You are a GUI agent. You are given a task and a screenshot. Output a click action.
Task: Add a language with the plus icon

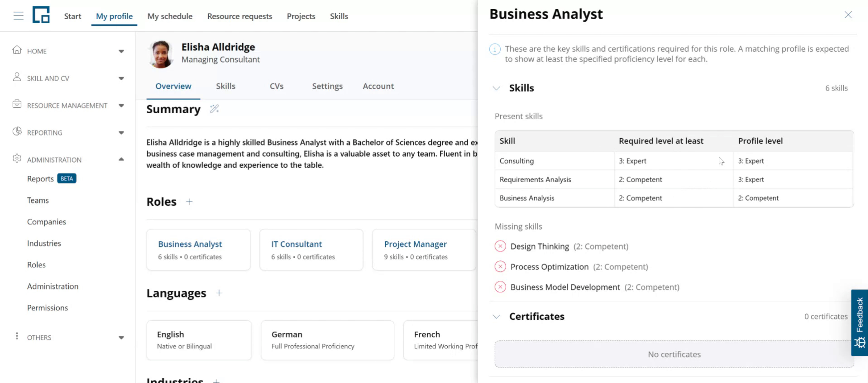point(219,293)
